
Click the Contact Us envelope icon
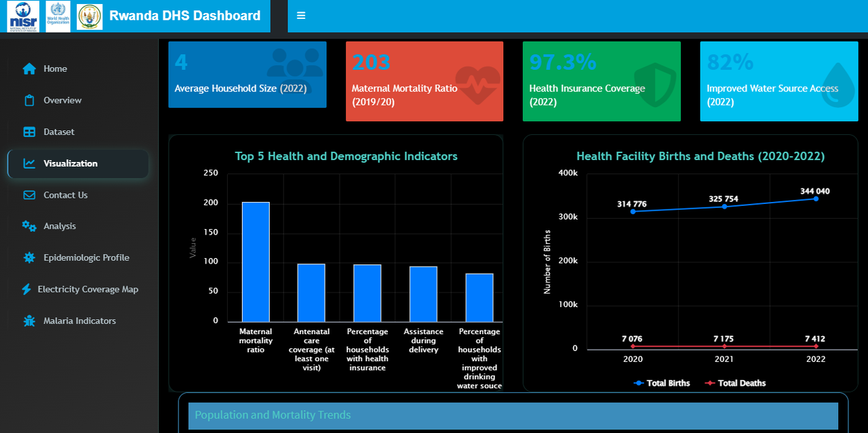29,195
